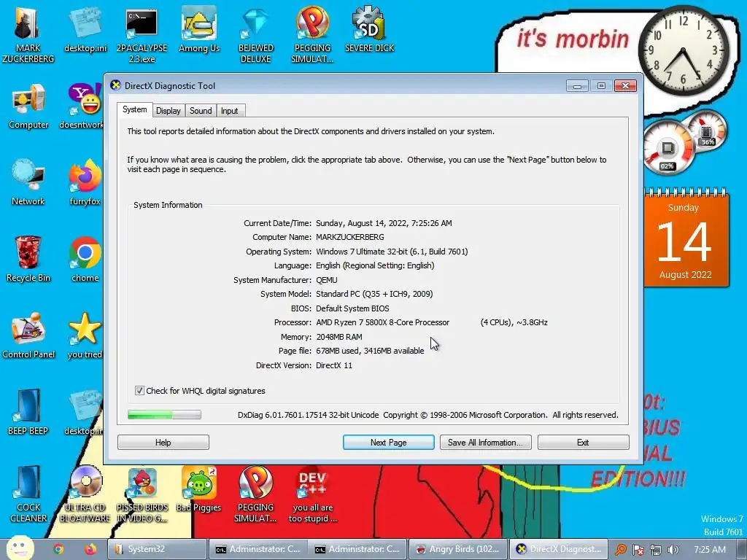Open the top-row PEGGING SIMULAT... shortcut
The image size is (747, 560).
[x=312, y=36]
